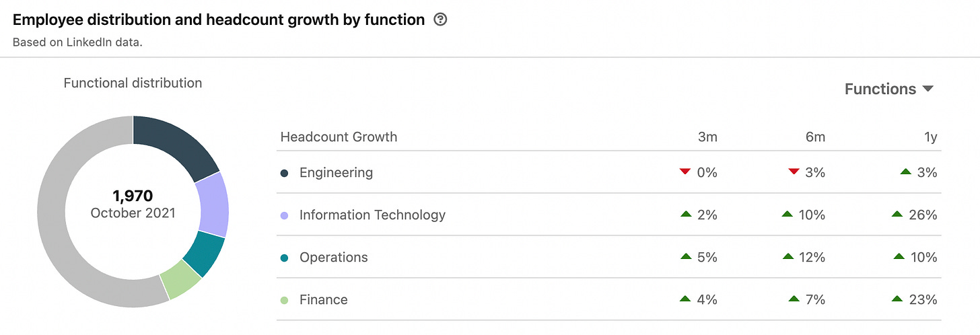The width and height of the screenshot is (980, 335).
Task: Open the Functions dropdown
Action: (889, 89)
